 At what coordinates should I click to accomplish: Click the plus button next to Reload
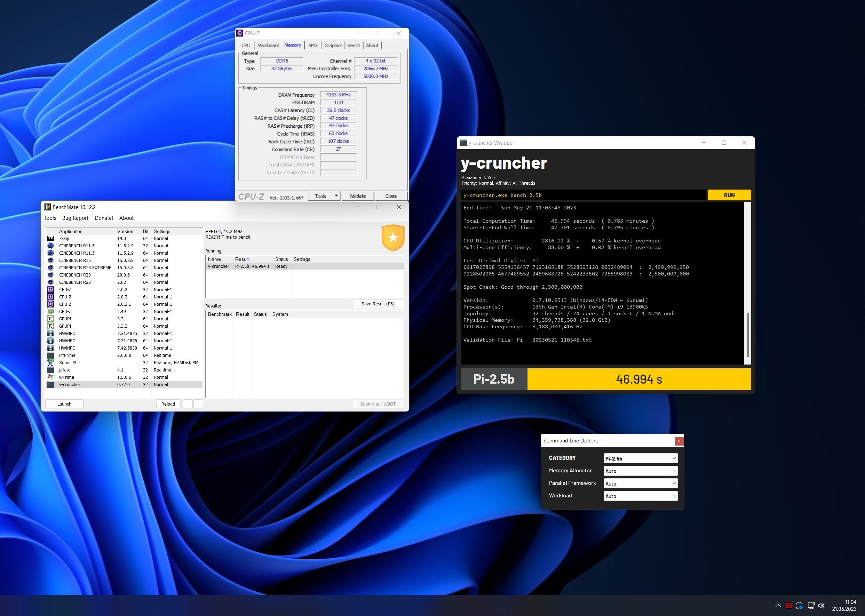[x=188, y=404]
